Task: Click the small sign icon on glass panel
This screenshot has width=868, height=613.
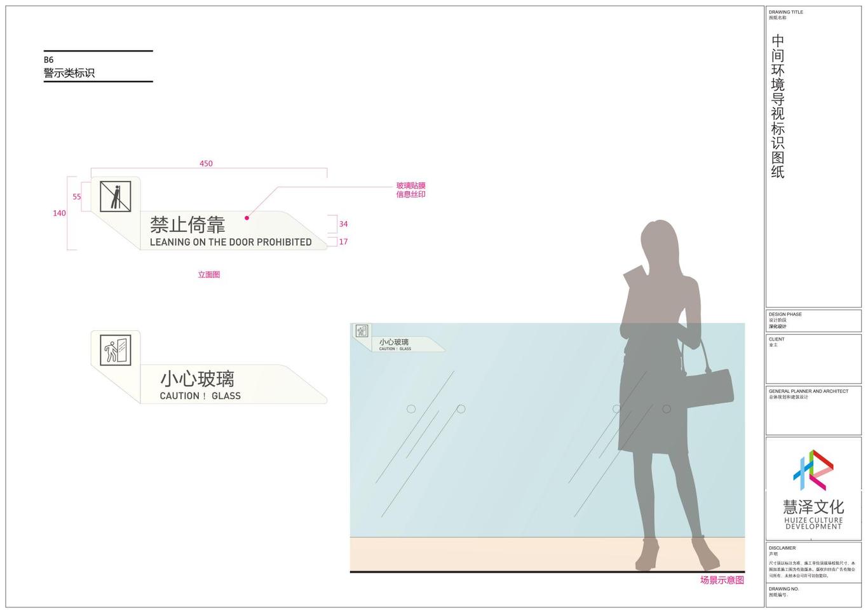Action: pos(362,331)
